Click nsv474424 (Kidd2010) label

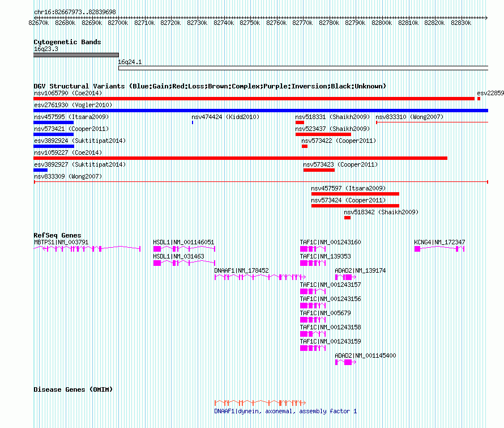coord(225,117)
